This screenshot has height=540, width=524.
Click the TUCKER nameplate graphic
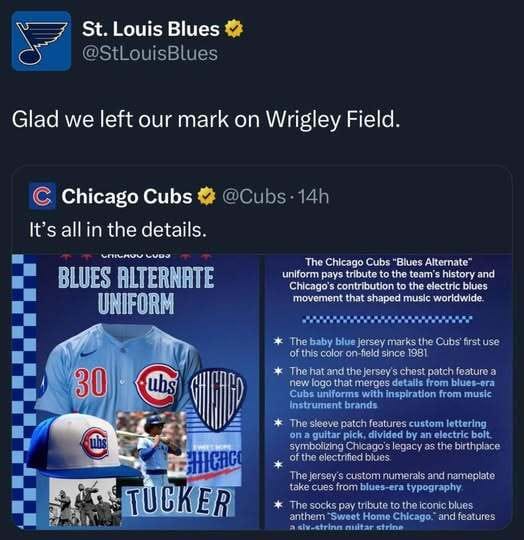pyautogui.click(x=177, y=501)
